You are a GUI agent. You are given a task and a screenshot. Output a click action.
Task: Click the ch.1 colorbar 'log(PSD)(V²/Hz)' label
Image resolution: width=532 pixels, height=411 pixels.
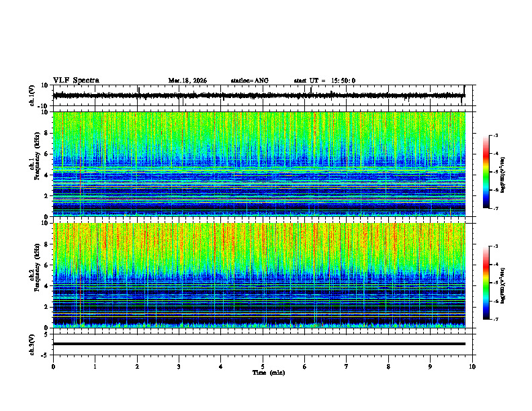coord(503,175)
